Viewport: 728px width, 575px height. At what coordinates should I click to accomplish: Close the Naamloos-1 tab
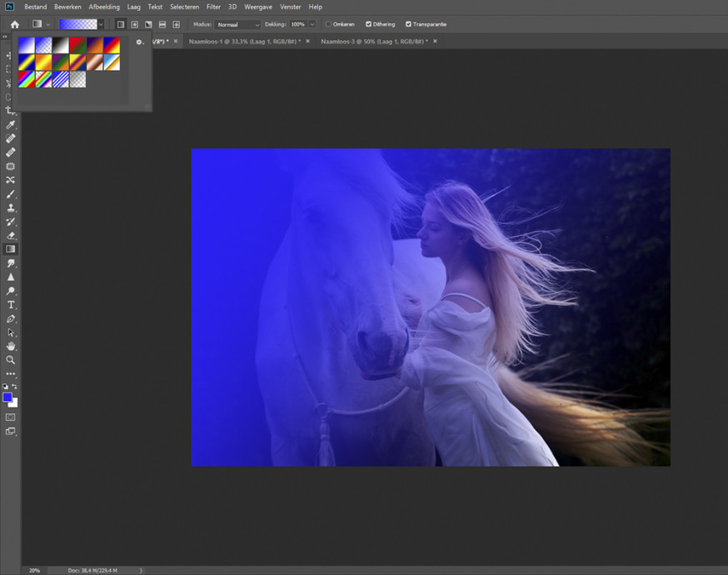click(x=308, y=42)
